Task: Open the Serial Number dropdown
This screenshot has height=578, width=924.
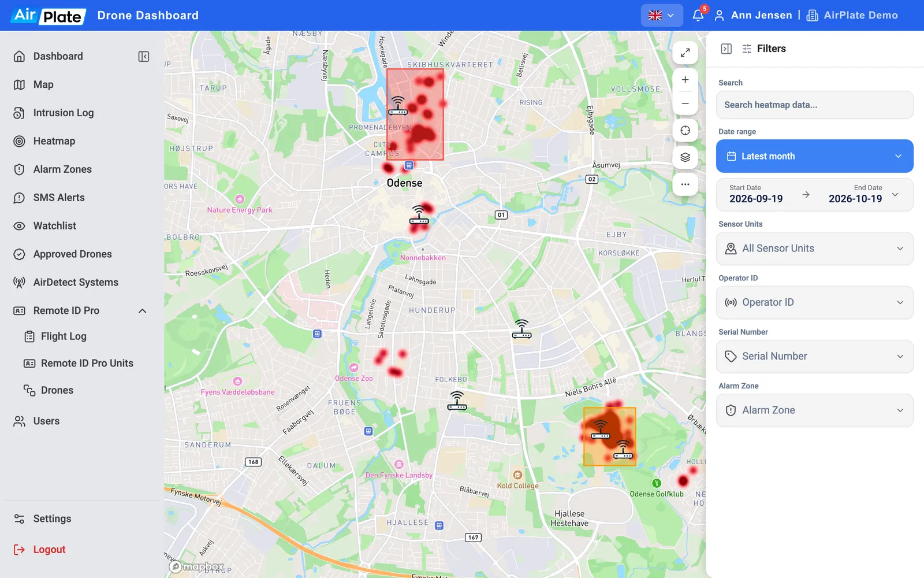Action: coord(815,356)
